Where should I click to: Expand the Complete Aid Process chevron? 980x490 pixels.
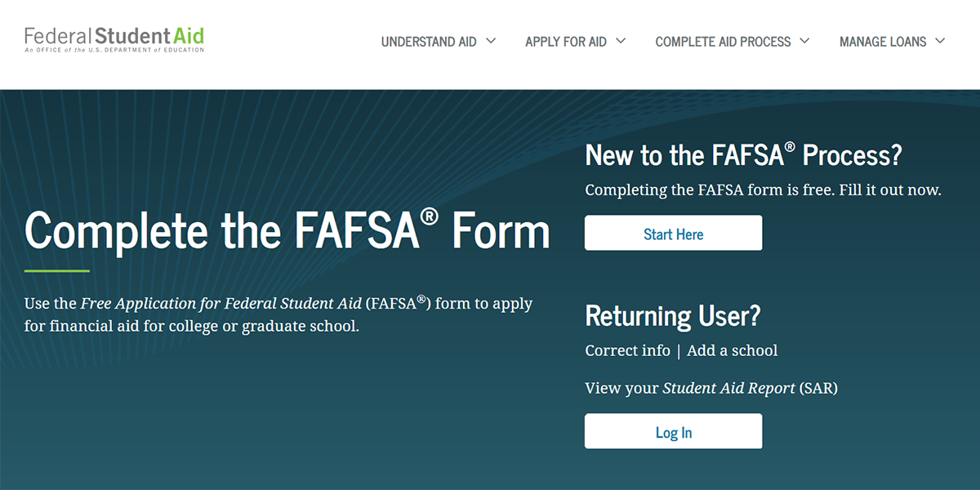pos(804,41)
